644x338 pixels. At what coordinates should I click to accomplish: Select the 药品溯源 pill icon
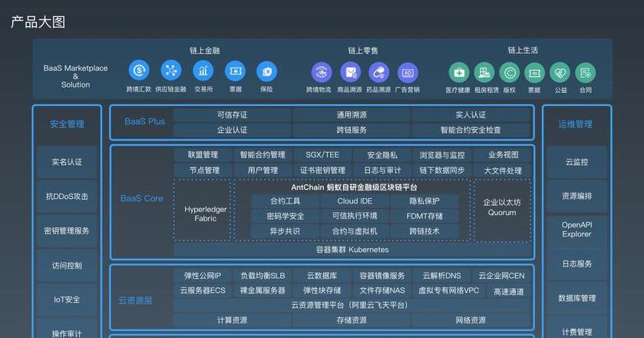coord(378,73)
